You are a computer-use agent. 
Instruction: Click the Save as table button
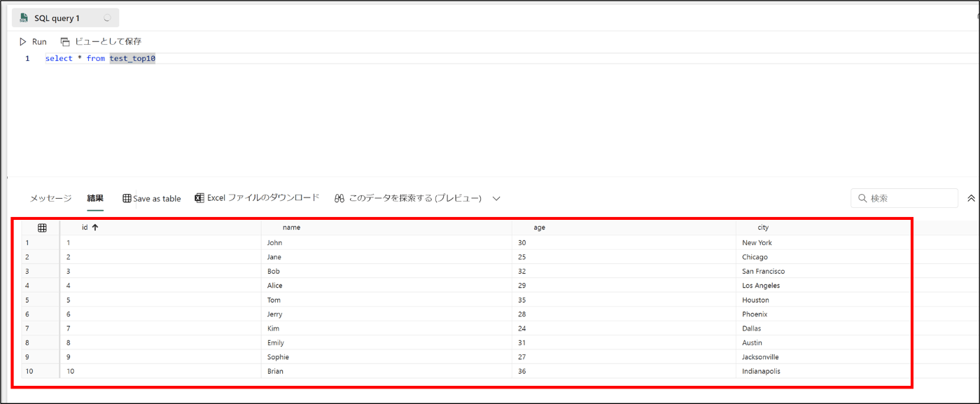tap(152, 199)
